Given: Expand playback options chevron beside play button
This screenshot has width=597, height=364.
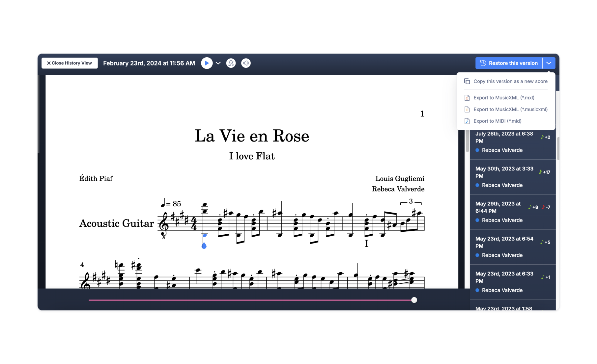Looking at the screenshot, I should (x=218, y=63).
